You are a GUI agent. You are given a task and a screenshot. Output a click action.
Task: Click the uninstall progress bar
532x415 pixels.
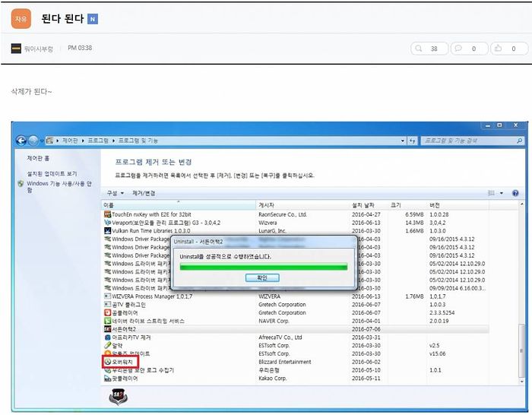click(263, 267)
